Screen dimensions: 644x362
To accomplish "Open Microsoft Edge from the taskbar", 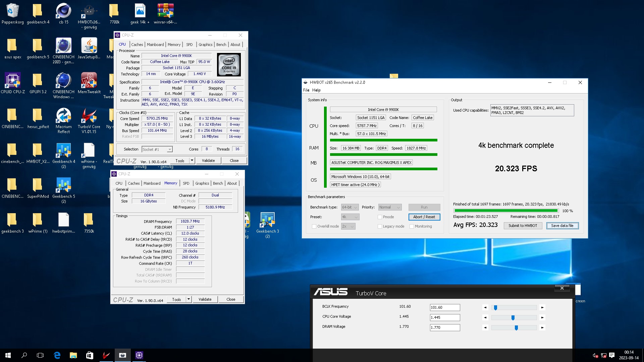I will 57,355.
